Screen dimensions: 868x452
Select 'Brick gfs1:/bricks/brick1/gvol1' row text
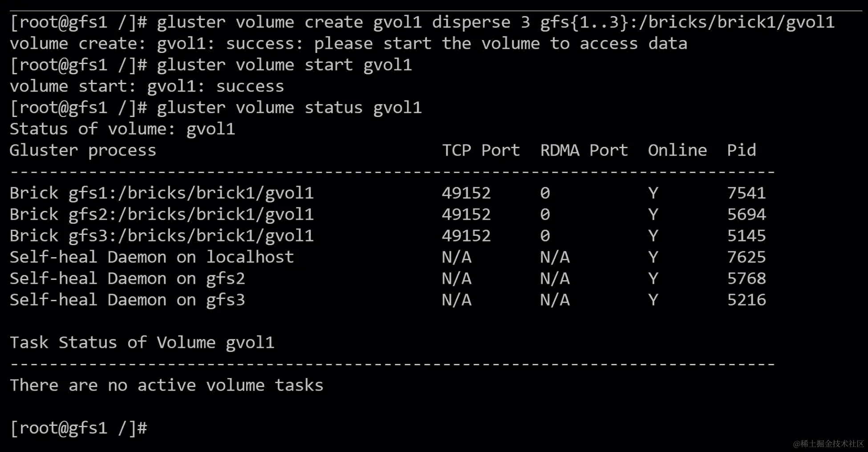click(162, 193)
